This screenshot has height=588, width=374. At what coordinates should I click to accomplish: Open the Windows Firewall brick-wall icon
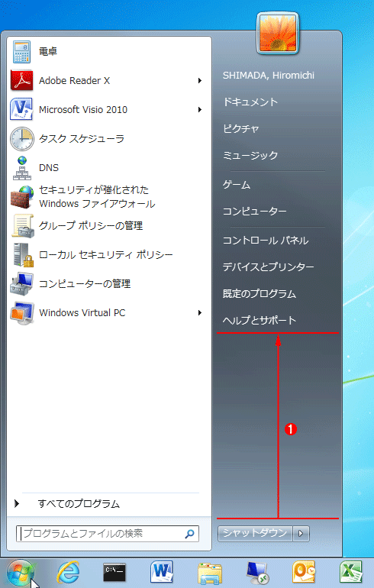coord(21,196)
